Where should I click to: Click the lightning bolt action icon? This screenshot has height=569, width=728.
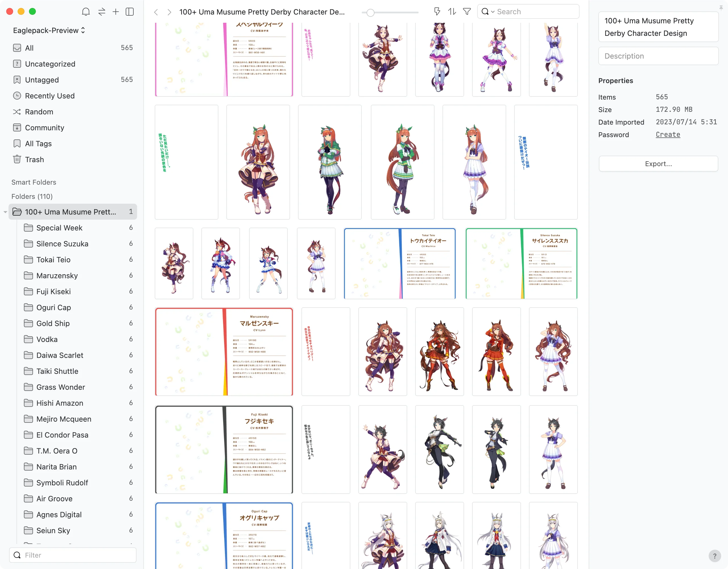(x=437, y=12)
